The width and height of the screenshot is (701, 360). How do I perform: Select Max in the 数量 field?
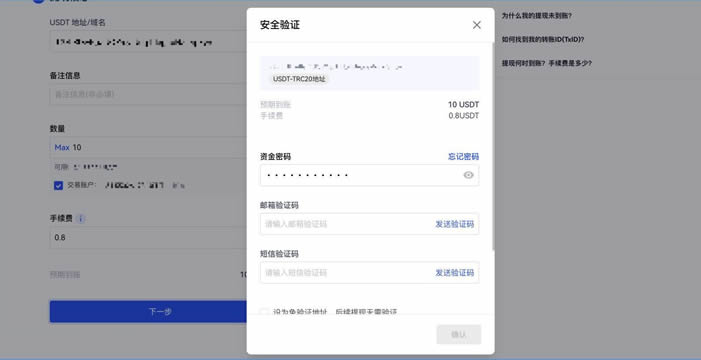(62, 147)
